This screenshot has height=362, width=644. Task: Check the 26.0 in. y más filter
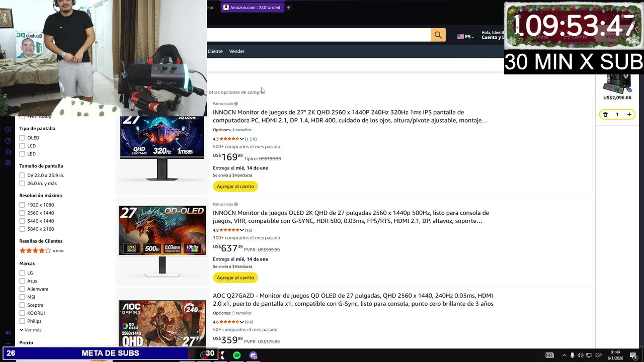pyautogui.click(x=22, y=184)
